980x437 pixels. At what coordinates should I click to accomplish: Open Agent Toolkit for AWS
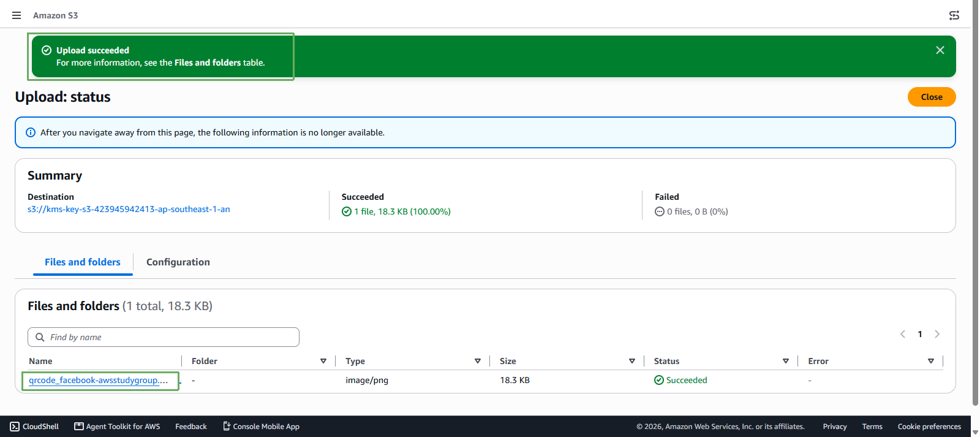117,427
